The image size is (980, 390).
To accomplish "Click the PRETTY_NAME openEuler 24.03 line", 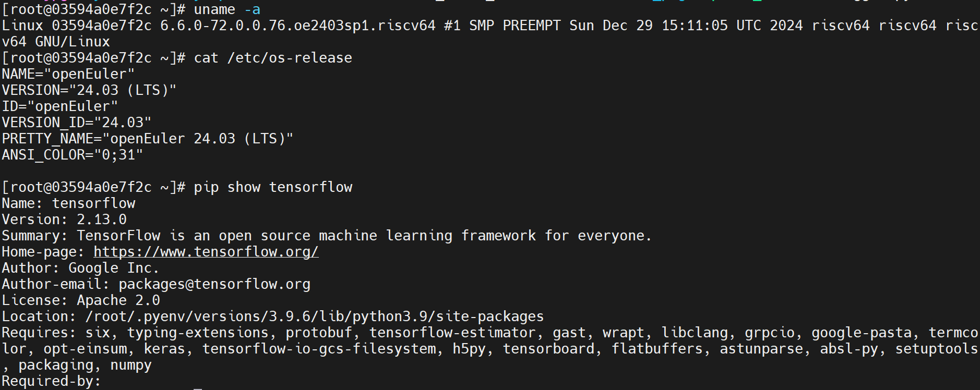I will [x=148, y=139].
